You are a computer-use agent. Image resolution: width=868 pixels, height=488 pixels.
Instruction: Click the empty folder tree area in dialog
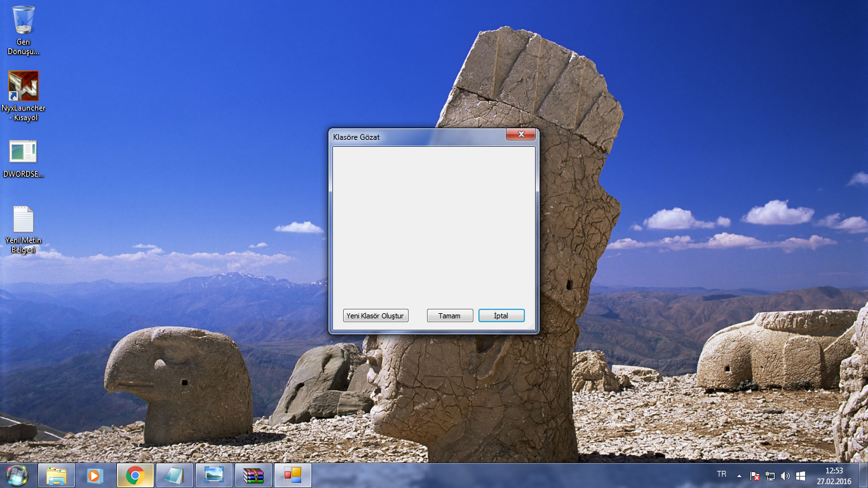434,226
